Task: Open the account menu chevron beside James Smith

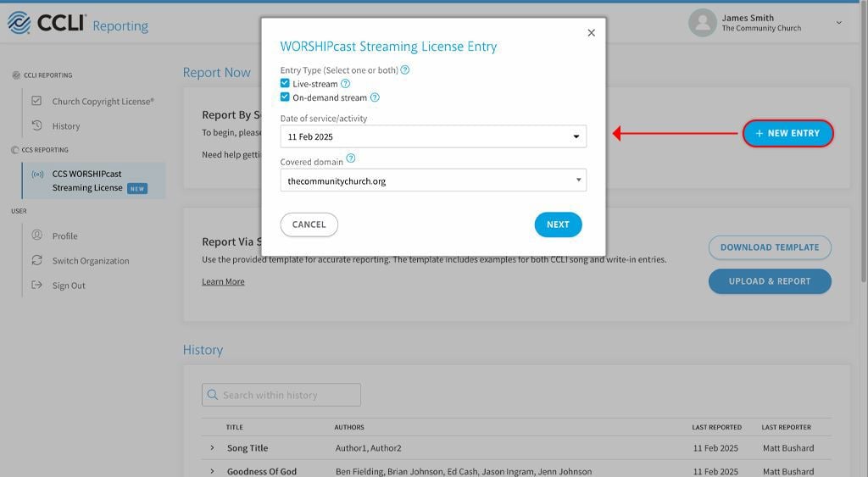Action: [838, 23]
